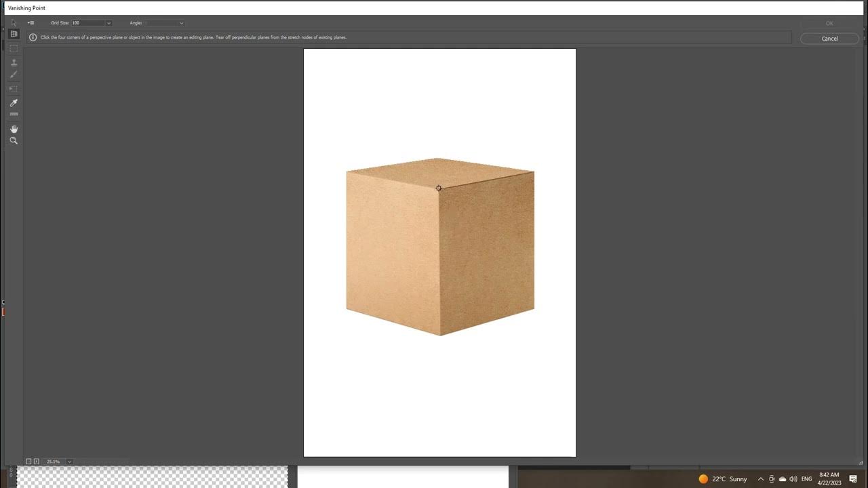Image resolution: width=868 pixels, height=488 pixels.
Task: Select the Marquee tool in Vanishing Point
Action: (x=14, y=48)
